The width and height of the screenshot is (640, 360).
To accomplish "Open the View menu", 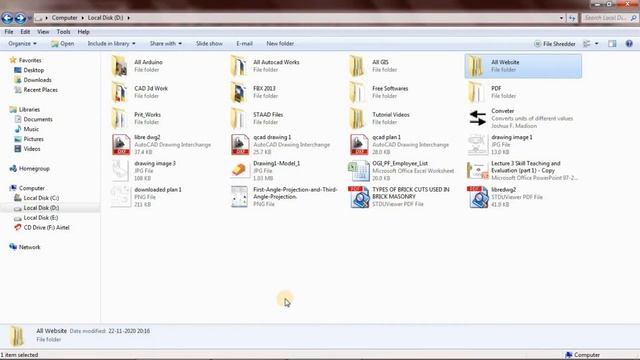I will (43, 31).
